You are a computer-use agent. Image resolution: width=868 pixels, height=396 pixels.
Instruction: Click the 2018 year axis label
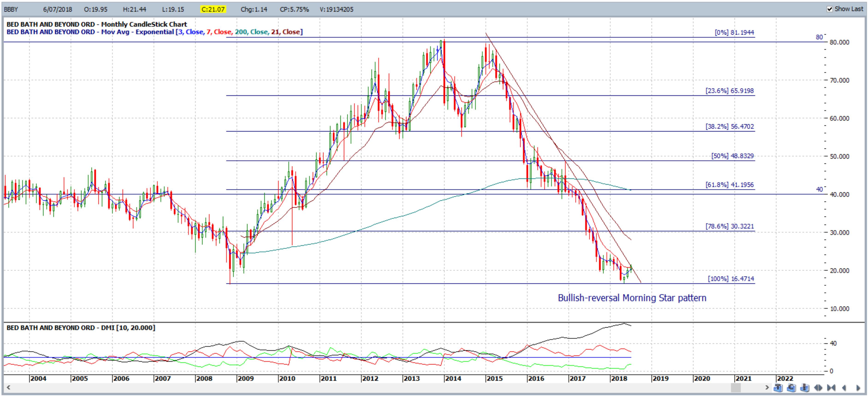tap(619, 379)
